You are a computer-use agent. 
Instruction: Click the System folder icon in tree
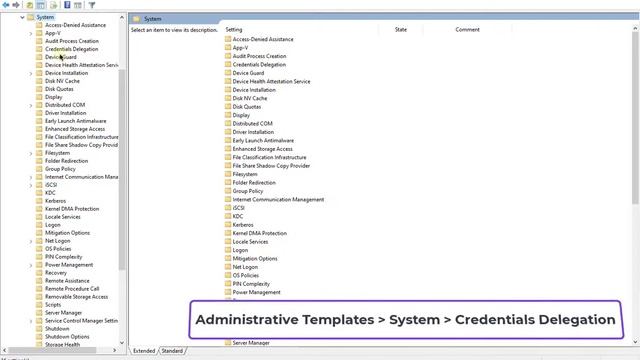point(31,17)
